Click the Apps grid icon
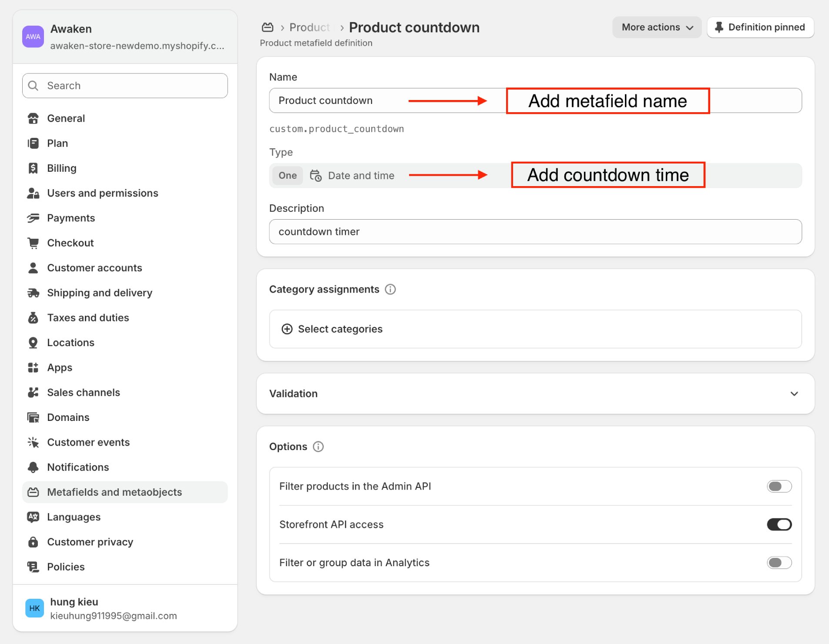 click(x=33, y=367)
